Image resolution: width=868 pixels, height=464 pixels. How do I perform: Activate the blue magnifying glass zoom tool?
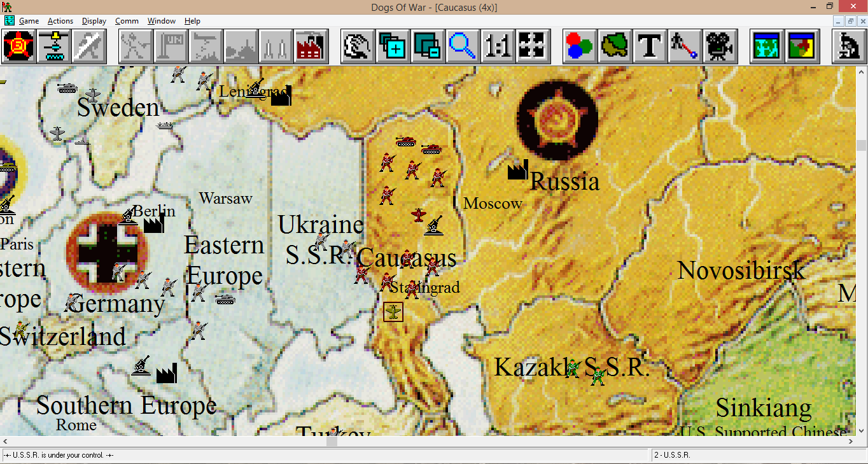463,46
